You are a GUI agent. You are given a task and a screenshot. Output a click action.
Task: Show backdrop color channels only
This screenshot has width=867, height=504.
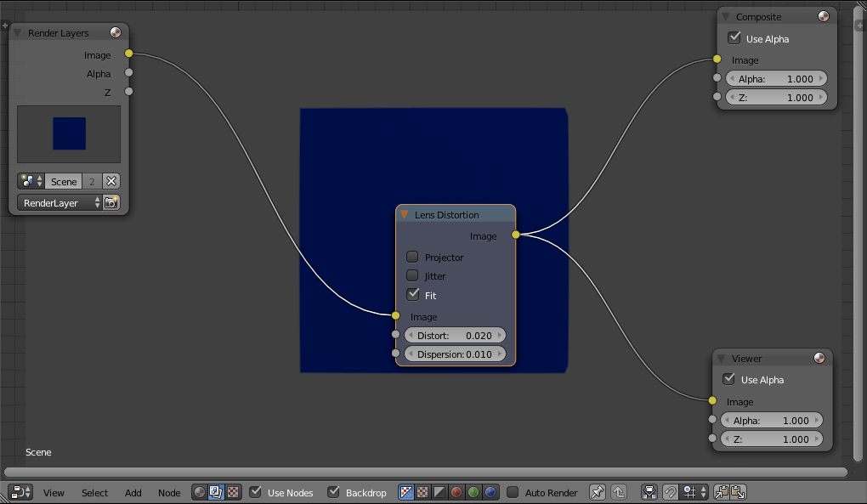(x=423, y=492)
